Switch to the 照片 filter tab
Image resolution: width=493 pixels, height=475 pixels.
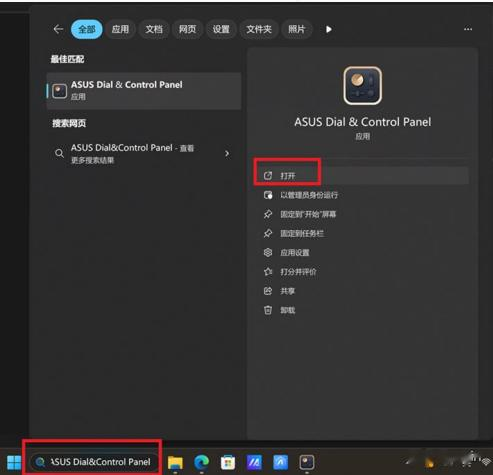click(297, 29)
